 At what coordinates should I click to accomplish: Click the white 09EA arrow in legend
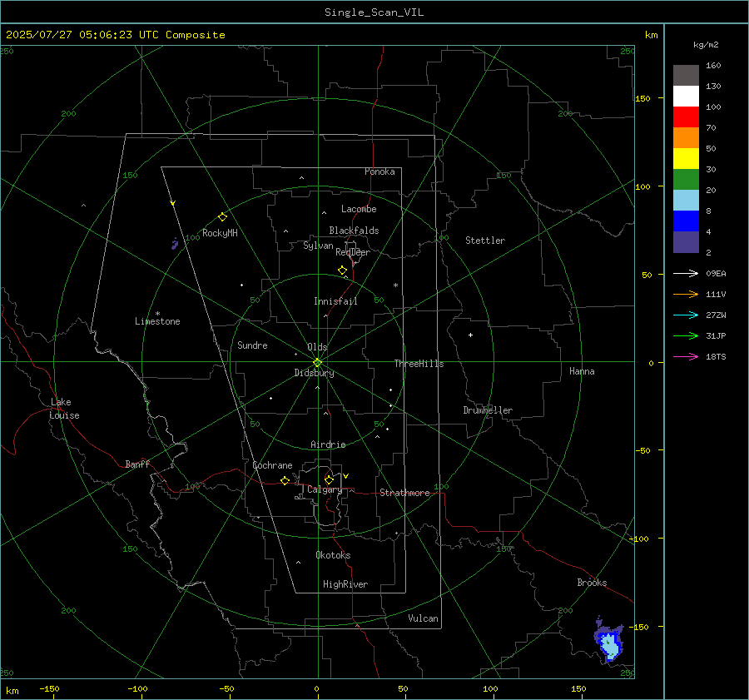(686, 273)
